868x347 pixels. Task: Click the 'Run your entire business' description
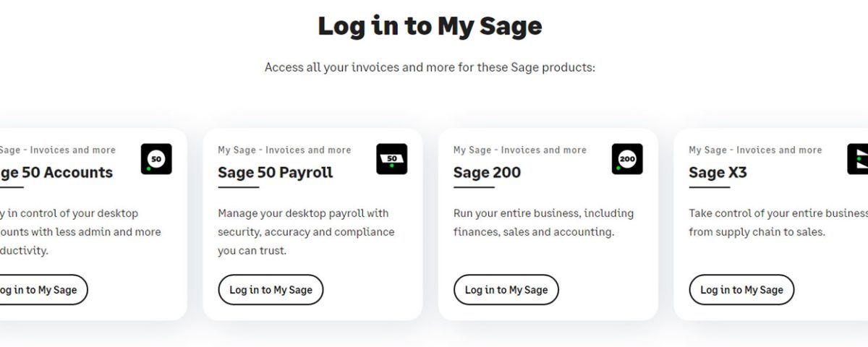543,223
